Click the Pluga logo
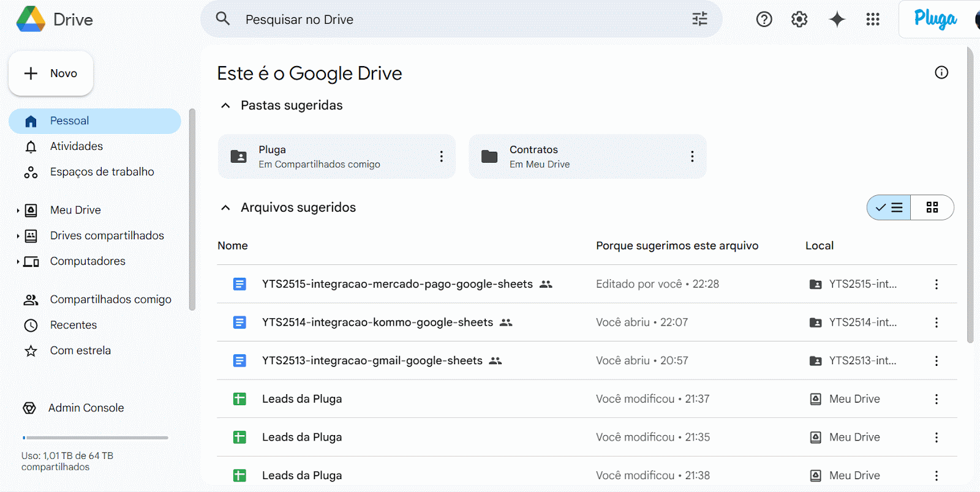 point(935,19)
